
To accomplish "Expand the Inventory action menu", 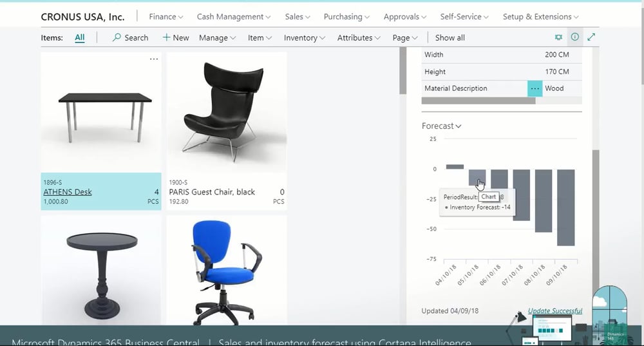I will pyautogui.click(x=305, y=38).
